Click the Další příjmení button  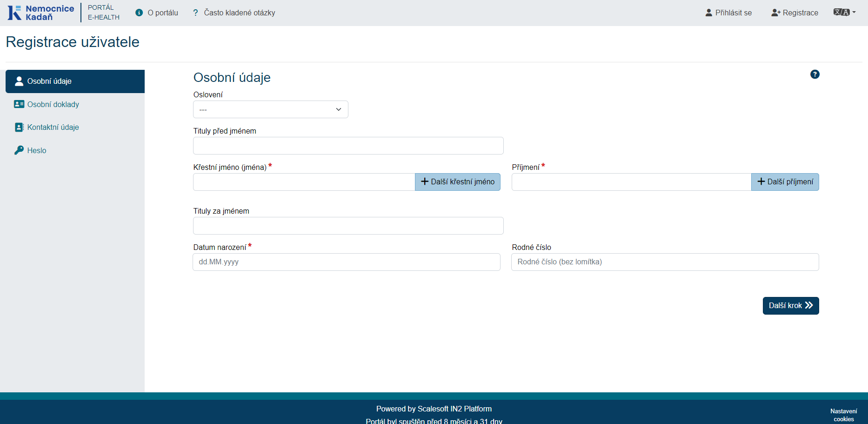(785, 182)
